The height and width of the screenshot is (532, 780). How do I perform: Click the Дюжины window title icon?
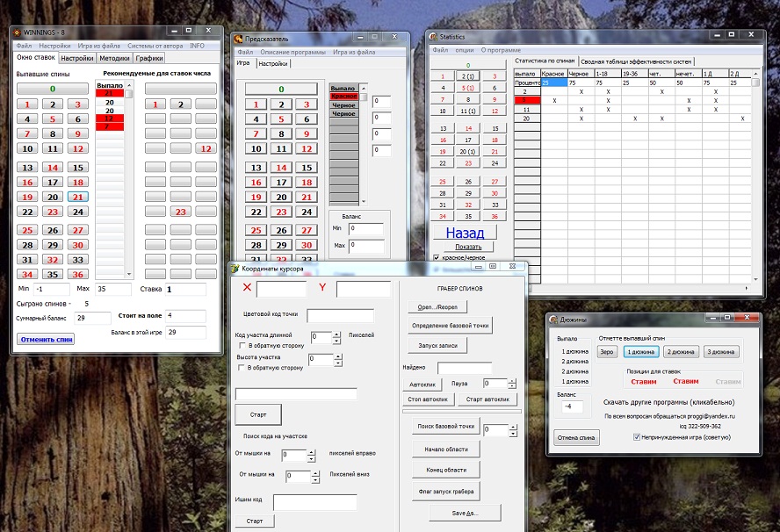[553, 320]
